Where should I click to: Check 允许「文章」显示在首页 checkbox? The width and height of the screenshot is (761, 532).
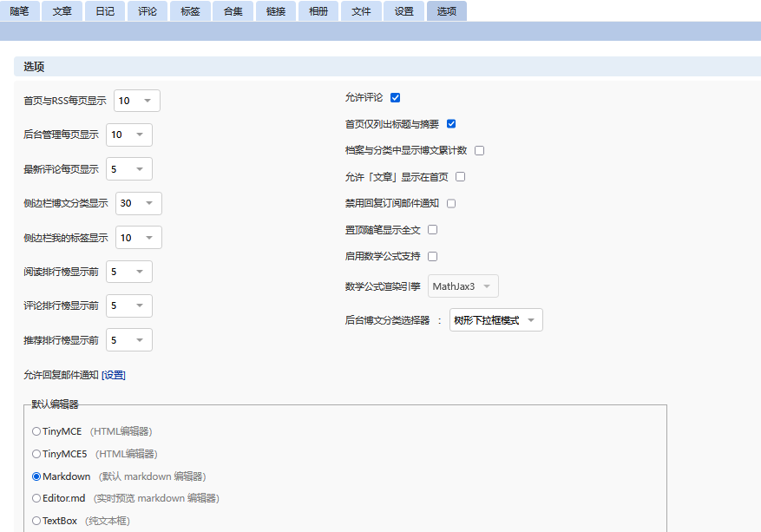tap(461, 177)
